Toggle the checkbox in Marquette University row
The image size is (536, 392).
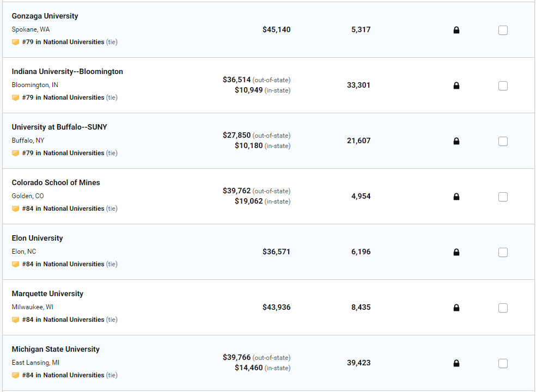click(x=503, y=308)
